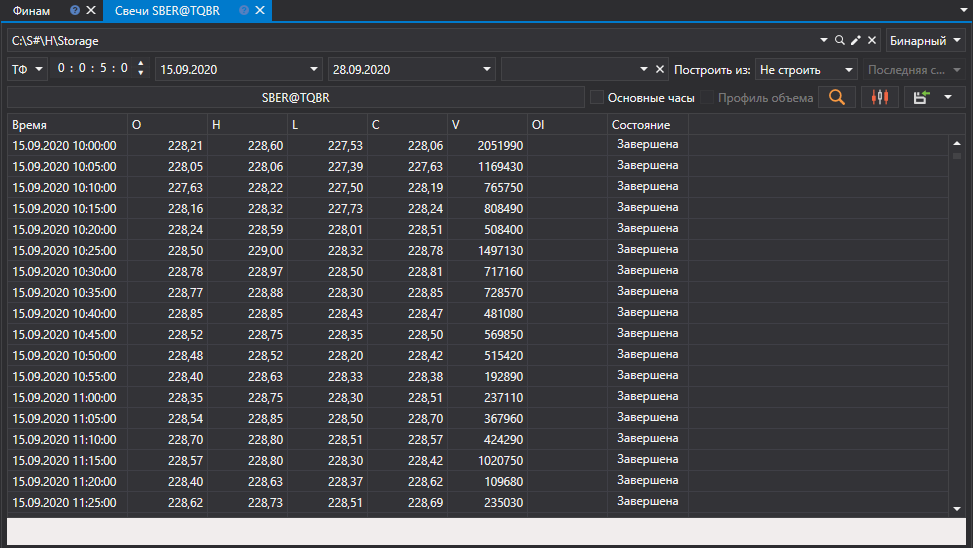
Task: Click the table scrollbar down arrow
Action: [x=957, y=509]
